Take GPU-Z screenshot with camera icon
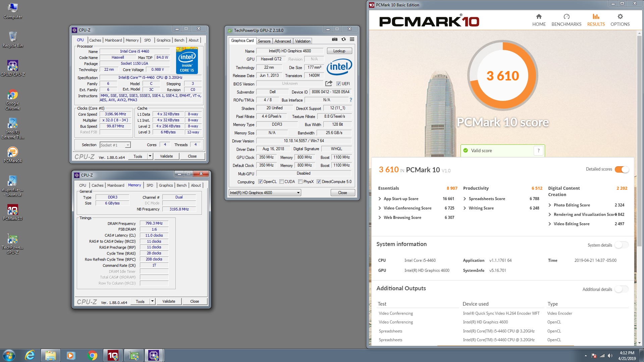Image resolution: width=644 pixels, height=362 pixels. pyautogui.click(x=334, y=39)
